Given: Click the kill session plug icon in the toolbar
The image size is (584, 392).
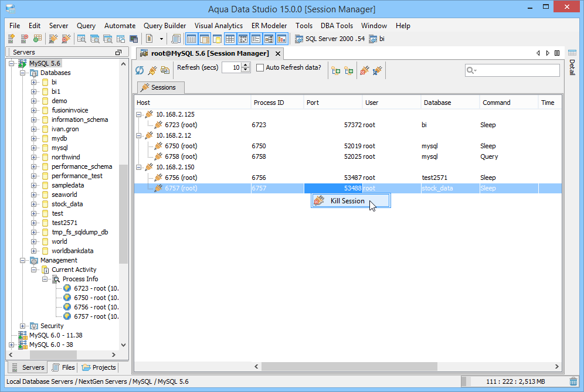Looking at the screenshot, I should [x=365, y=70].
